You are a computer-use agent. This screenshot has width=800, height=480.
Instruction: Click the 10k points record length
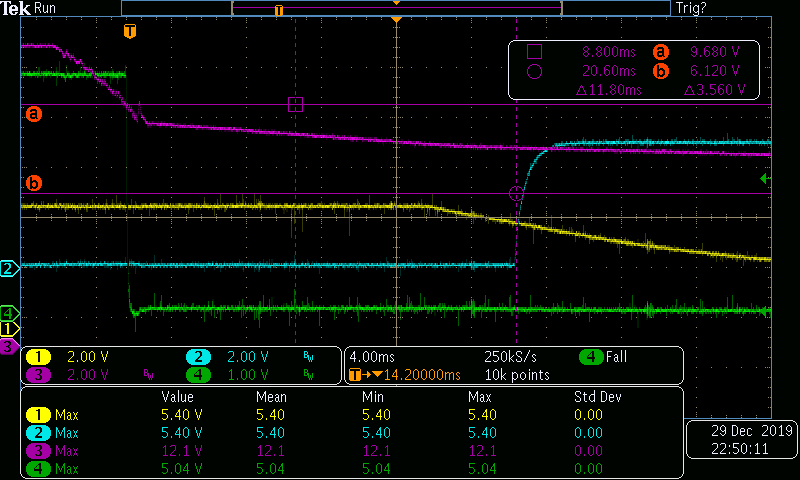(x=517, y=375)
